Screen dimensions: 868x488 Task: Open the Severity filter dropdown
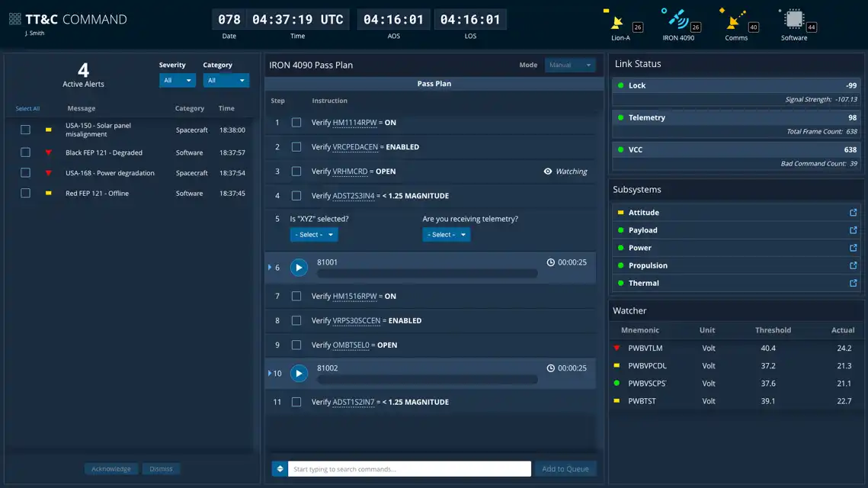click(x=177, y=80)
